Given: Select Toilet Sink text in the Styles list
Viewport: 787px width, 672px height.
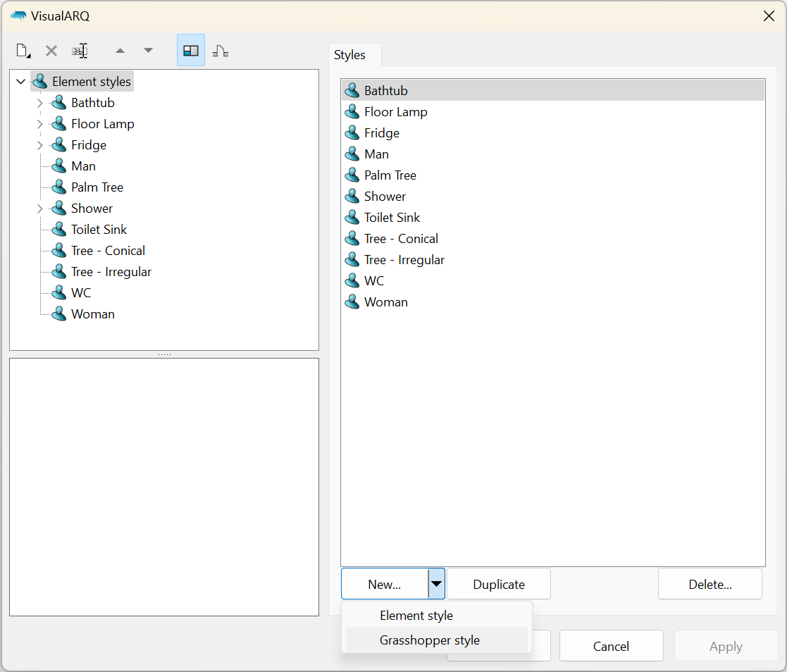Looking at the screenshot, I should [392, 217].
